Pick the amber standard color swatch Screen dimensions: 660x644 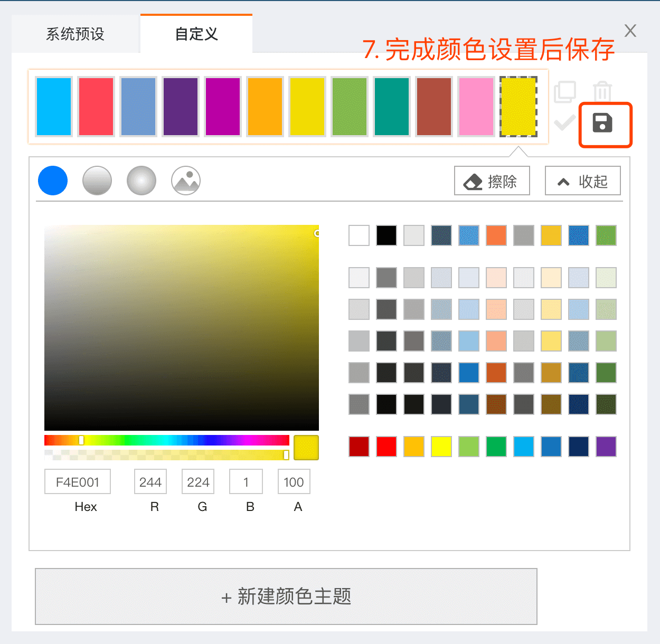[414, 447]
